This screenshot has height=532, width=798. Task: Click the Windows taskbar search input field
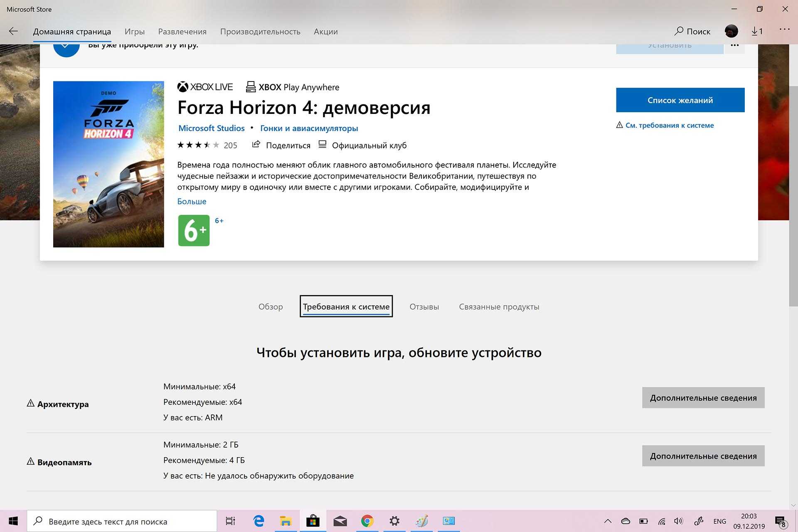click(x=125, y=521)
